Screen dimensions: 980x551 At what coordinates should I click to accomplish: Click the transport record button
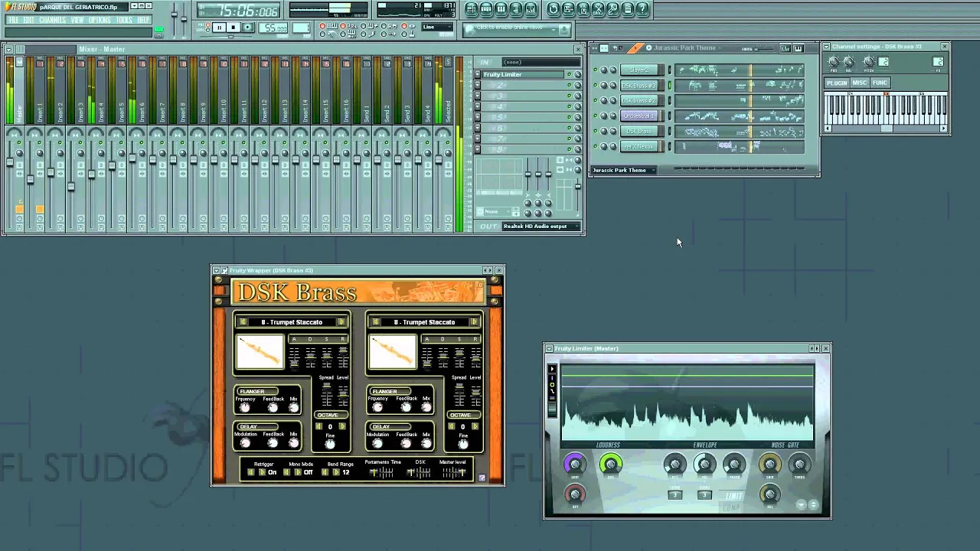pos(247,28)
